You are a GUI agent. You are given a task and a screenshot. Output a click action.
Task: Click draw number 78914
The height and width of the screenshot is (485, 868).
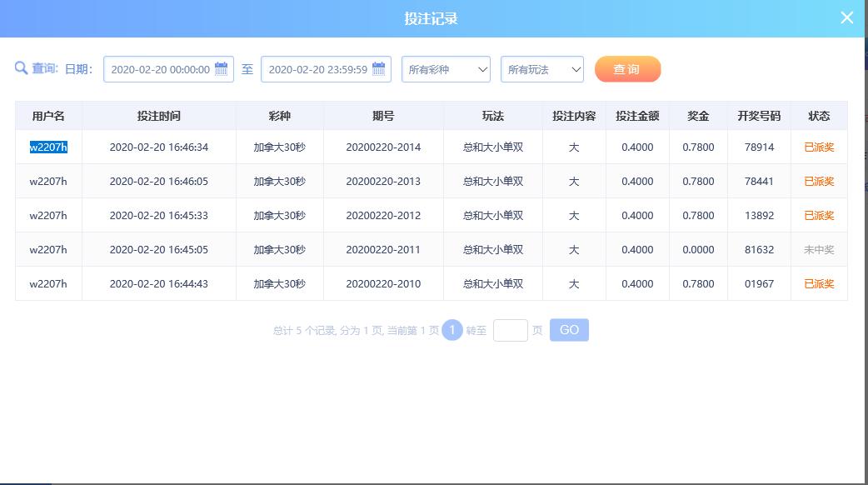click(759, 147)
